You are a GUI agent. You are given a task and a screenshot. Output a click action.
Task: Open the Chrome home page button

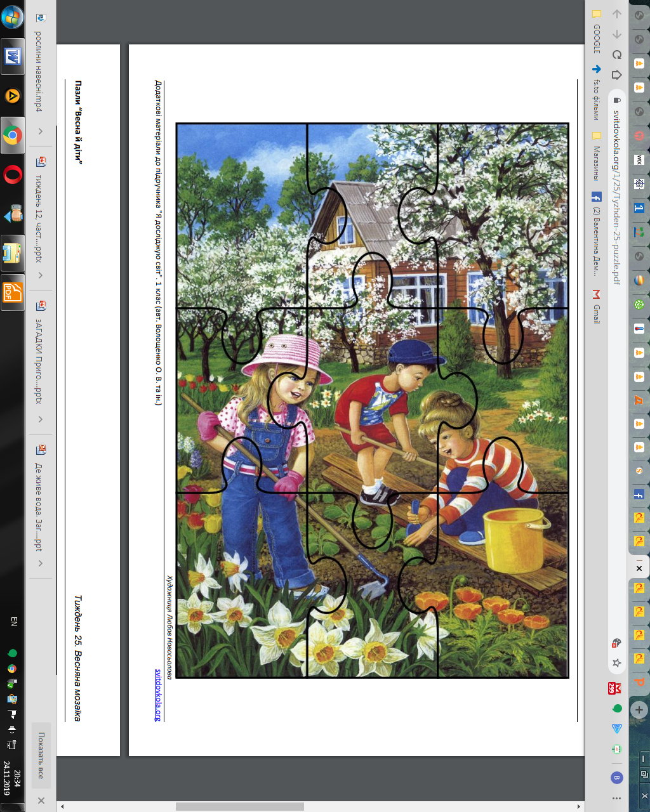(616, 75)
